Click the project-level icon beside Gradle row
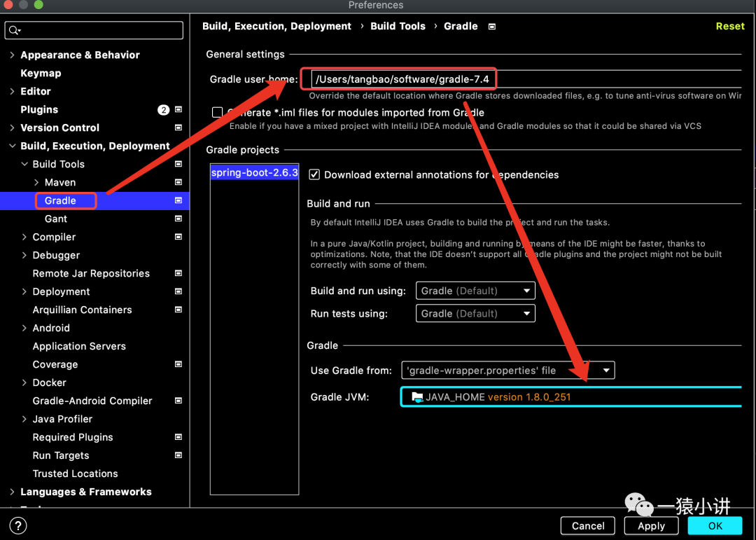 click(178, 200)
